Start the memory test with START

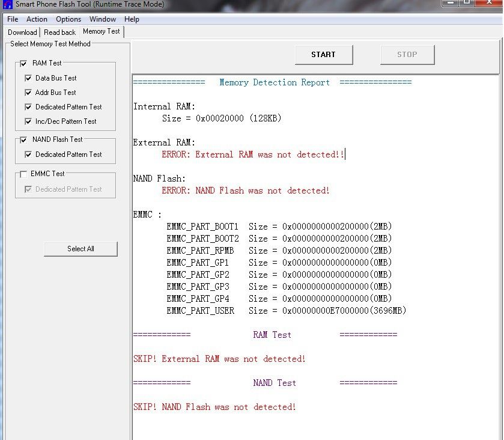(324, 55)
